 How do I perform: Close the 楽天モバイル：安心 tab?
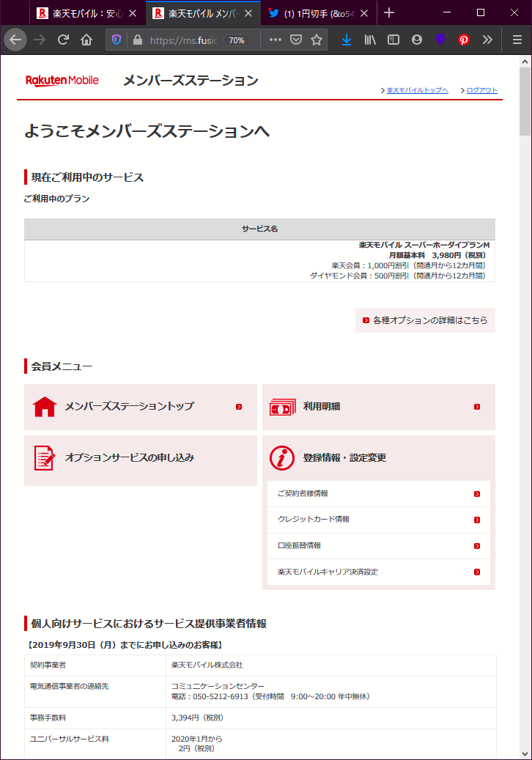pos(133,14)
